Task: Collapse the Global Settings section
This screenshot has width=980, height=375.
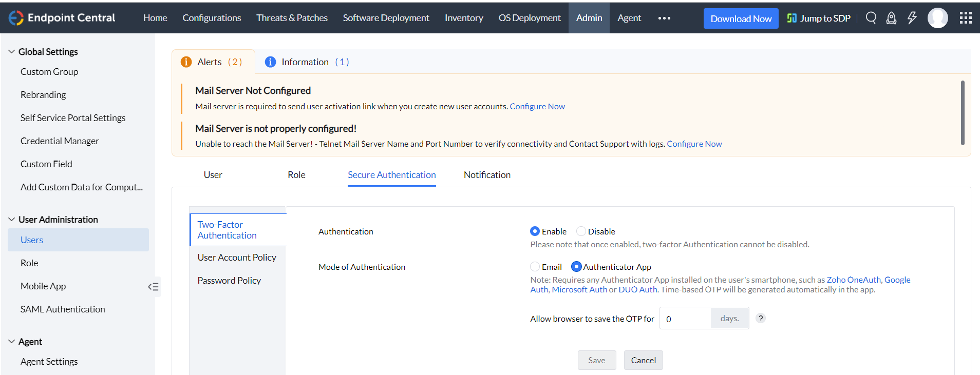Action: tap(11, 52)
